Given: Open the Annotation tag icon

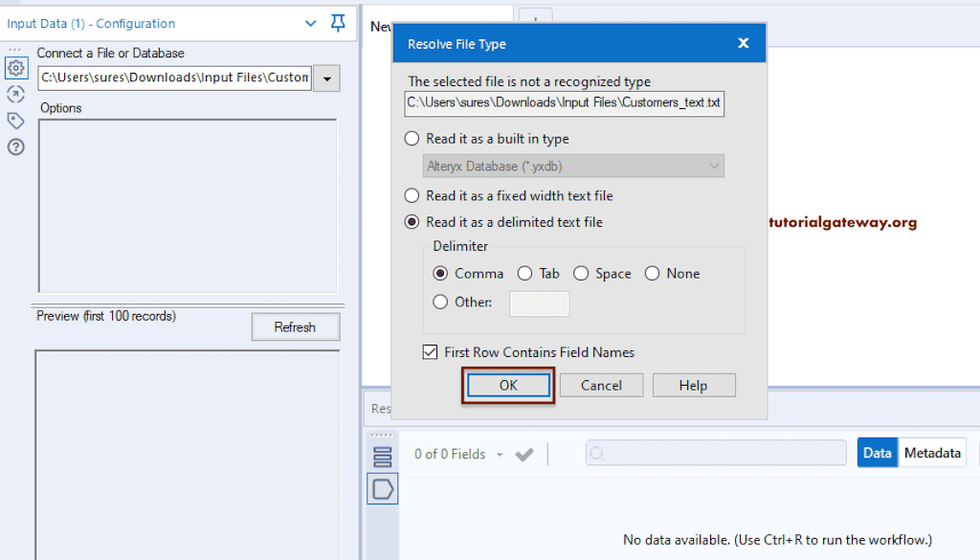Looking at the screenshot, I should [15, 121].
